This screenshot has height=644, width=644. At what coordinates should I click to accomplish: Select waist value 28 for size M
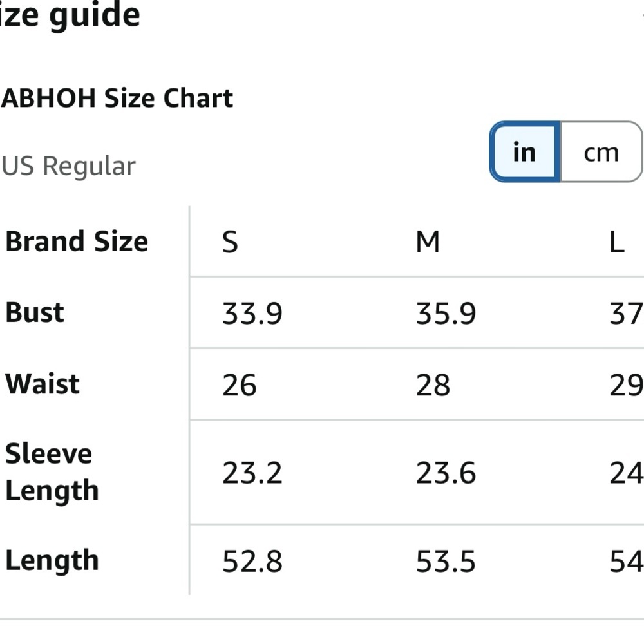(x=433, y=385)
